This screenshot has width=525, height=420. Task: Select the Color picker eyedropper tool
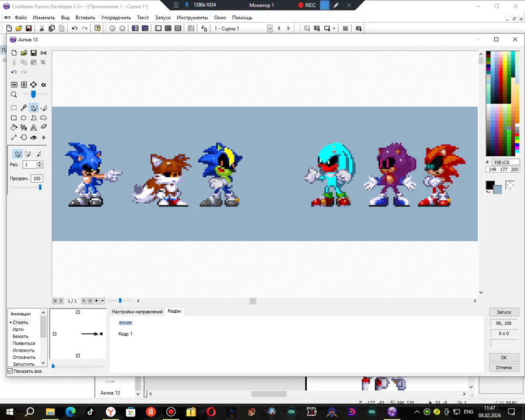pos(24,108)
